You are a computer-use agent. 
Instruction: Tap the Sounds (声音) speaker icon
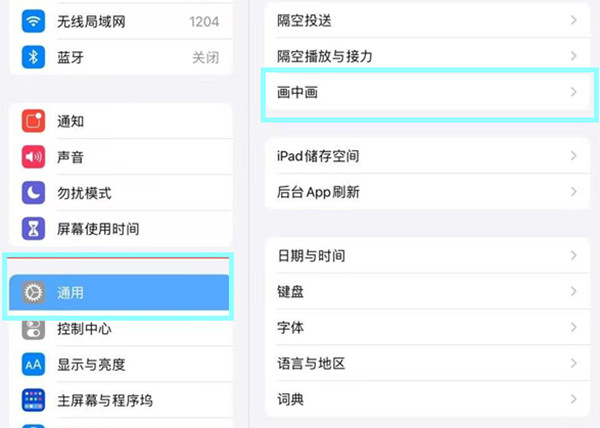pos(34,157)
